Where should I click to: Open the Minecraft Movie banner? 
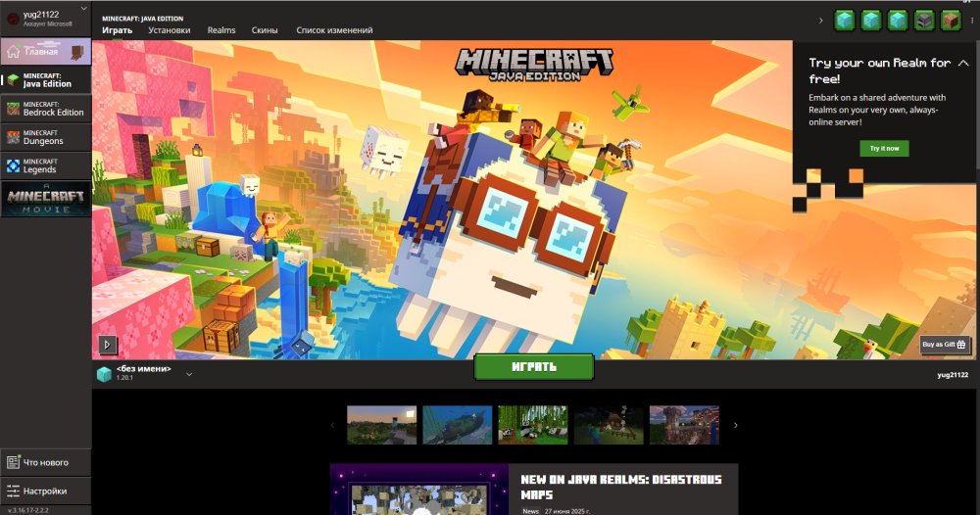click(46, 199)
